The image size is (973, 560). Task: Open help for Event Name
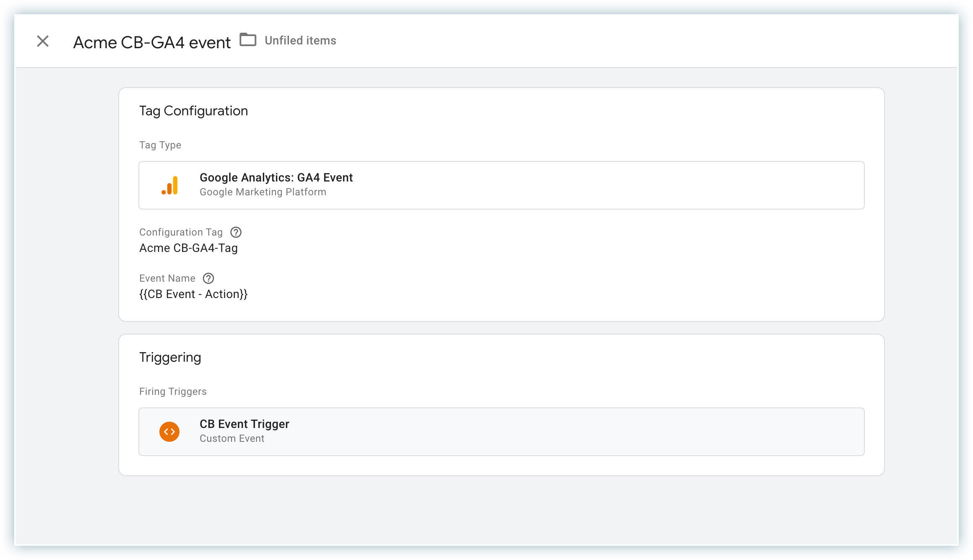208,278
